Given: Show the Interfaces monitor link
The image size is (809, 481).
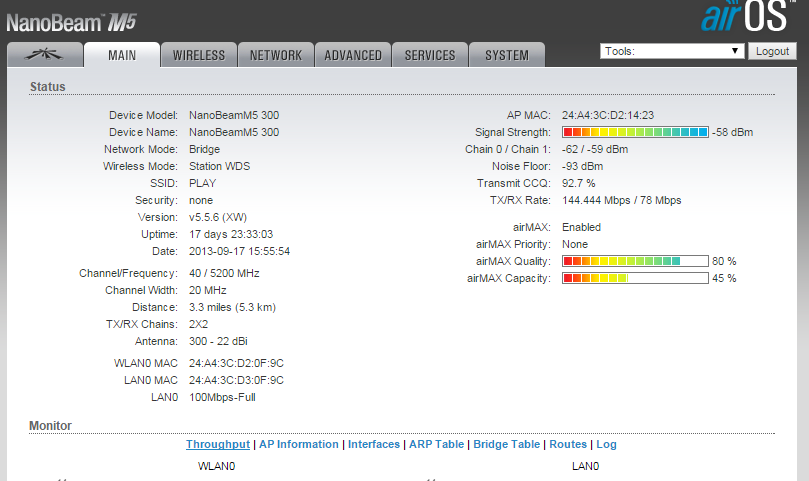Looking at the screenshot, I should pyautogui.click(x=374, y=444).
